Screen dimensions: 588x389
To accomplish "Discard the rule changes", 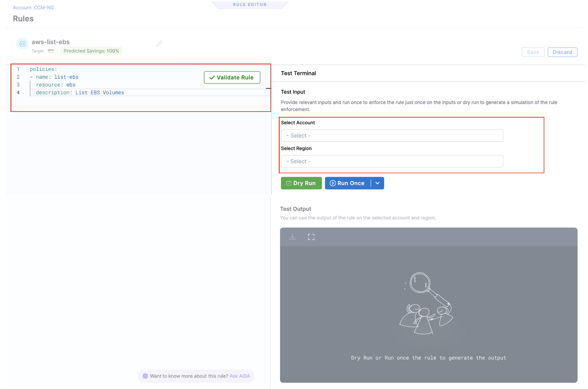I will tap(562, 52).
